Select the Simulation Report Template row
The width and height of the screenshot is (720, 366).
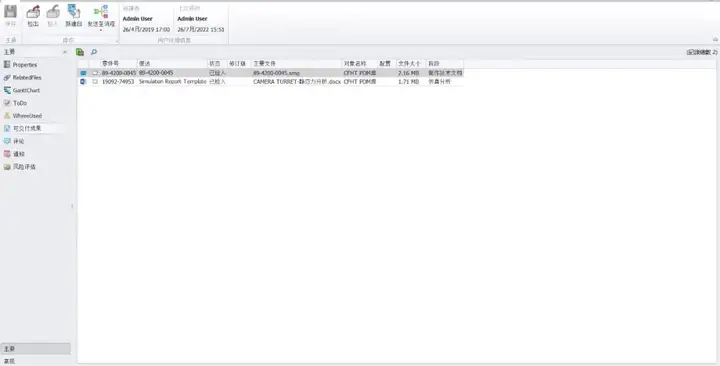pos(271,82)
